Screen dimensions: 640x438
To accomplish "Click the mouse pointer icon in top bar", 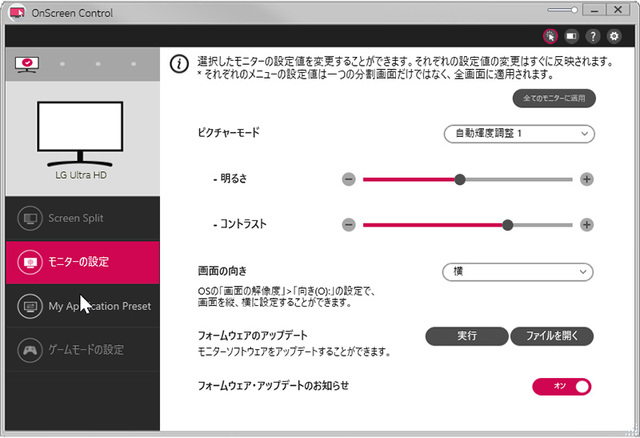I will pos(550,36).
